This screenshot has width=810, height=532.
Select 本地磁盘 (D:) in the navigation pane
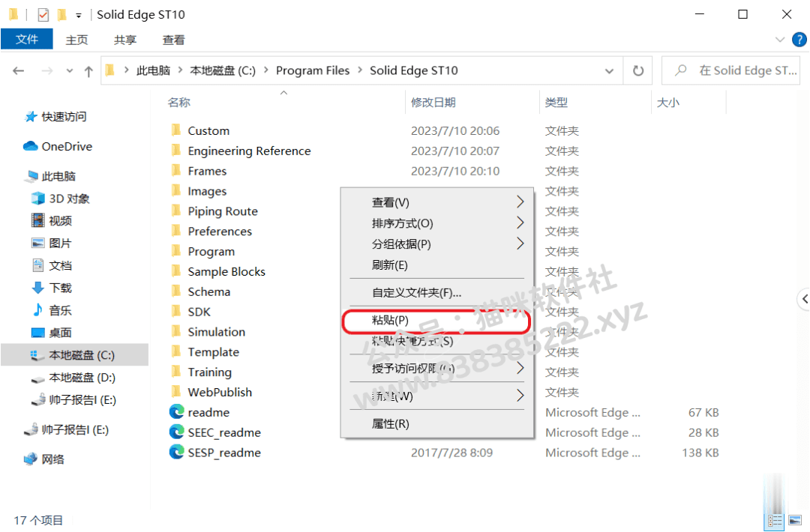click(82, 378)
